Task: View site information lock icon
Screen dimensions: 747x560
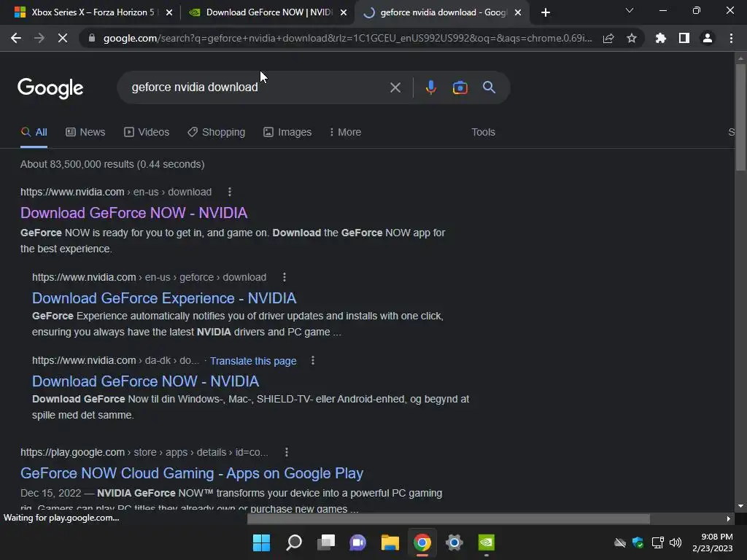Action: 92,38
